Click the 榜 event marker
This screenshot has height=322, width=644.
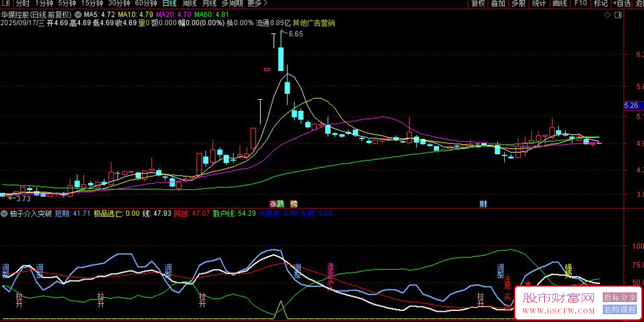[x=294, y=204]
